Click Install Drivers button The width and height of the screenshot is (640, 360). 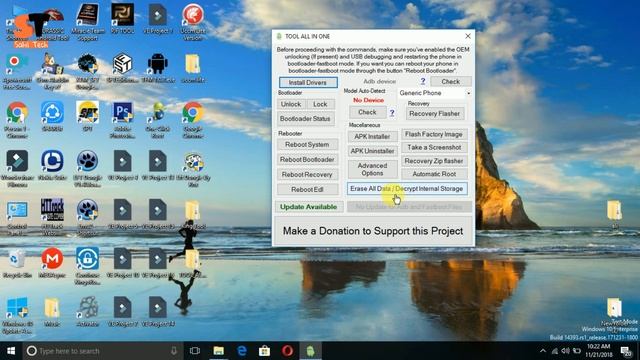[x=308, y=82]
